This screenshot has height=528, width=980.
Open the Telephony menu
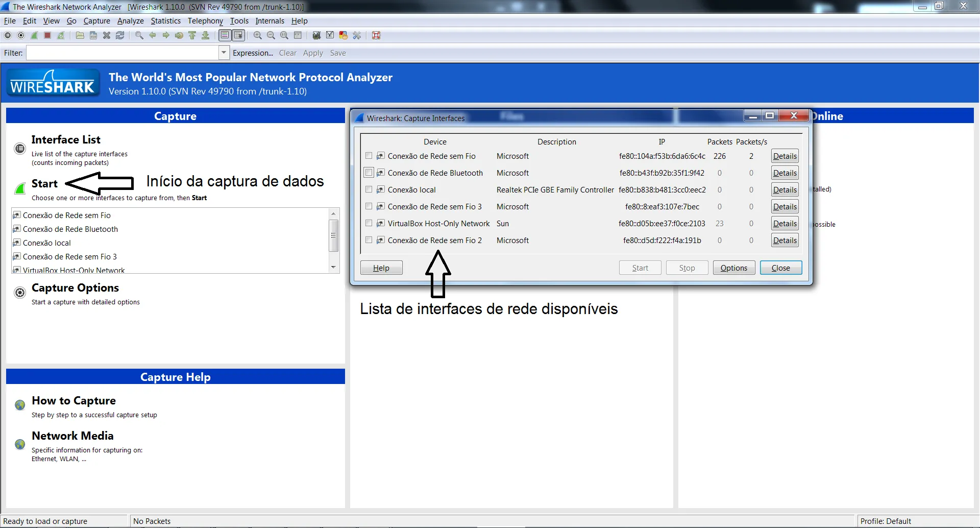205,21
